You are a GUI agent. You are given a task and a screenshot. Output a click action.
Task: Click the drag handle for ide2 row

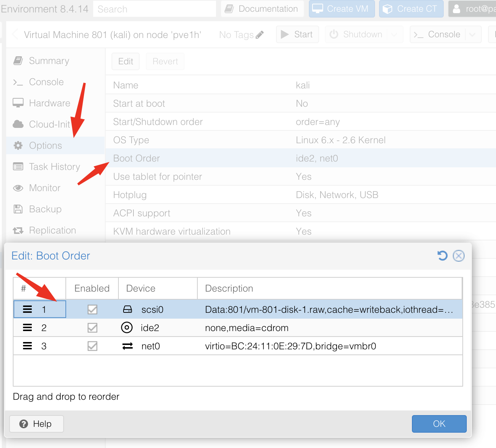[x=27, y=328]
